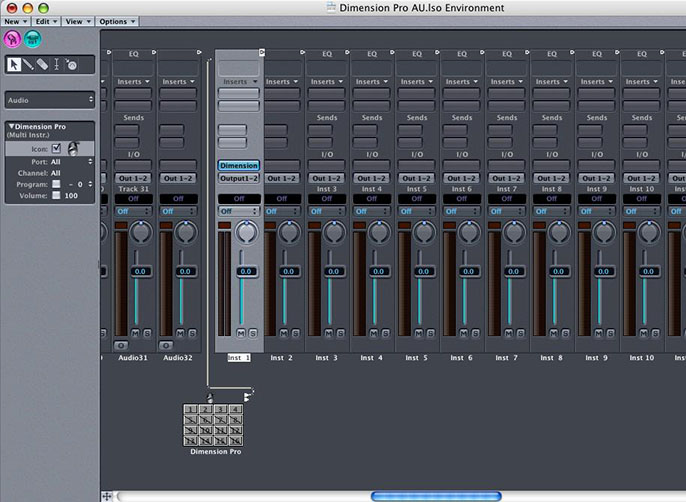
Task: Solo the Audio32 channel
Action: point(192,333)
